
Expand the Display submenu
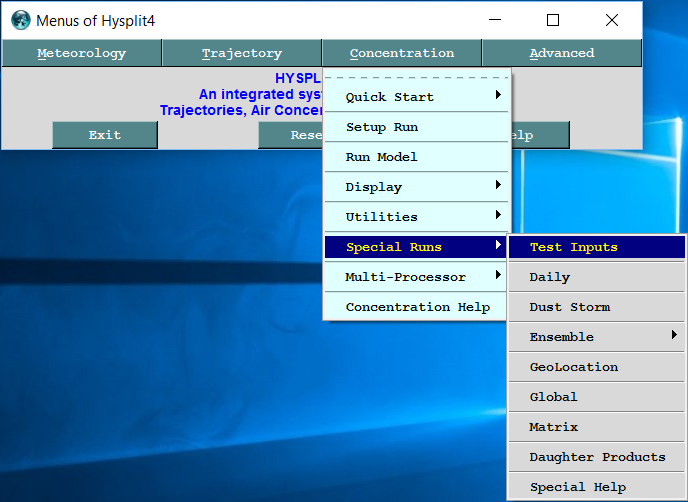click(416, 187)
